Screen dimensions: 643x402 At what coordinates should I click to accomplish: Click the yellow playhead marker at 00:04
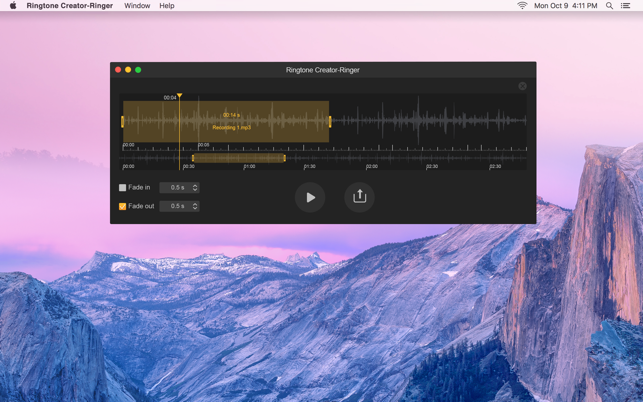point(180,96)
